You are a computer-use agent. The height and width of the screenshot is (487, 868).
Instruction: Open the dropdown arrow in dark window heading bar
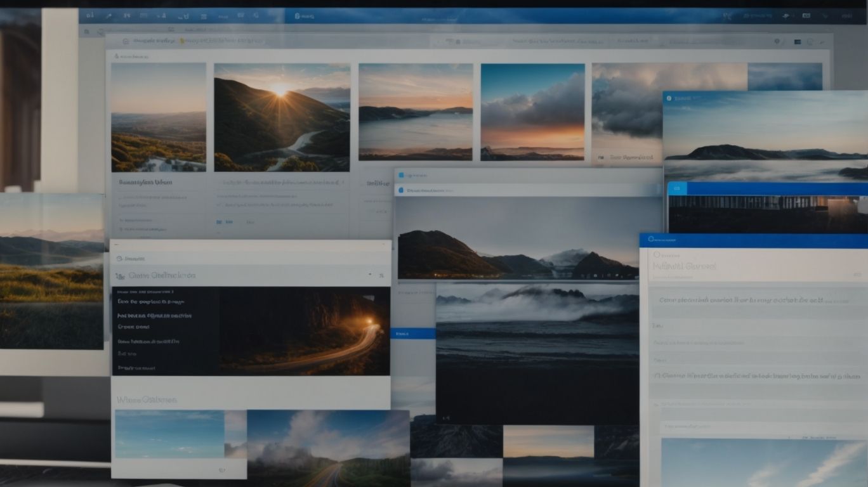click(370, 275)
